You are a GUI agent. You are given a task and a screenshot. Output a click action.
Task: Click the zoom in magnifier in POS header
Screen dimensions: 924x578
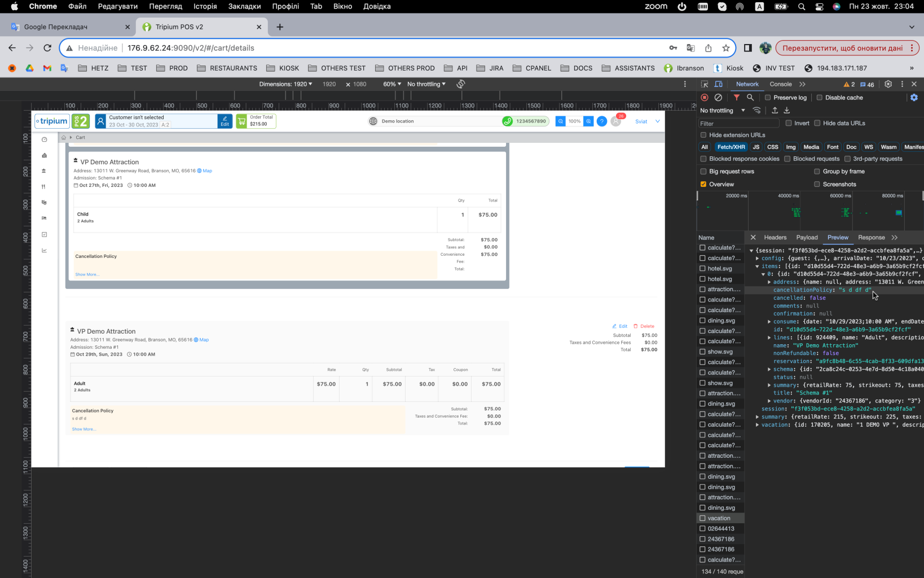pyautogui.click(x=588, y=121)
